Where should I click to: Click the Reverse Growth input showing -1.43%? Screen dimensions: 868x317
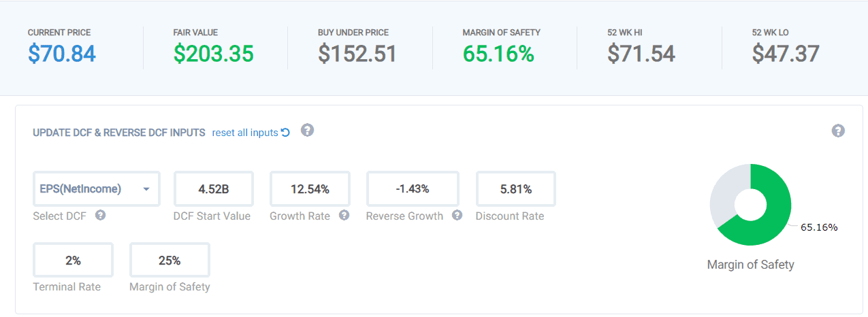[413, 189]
